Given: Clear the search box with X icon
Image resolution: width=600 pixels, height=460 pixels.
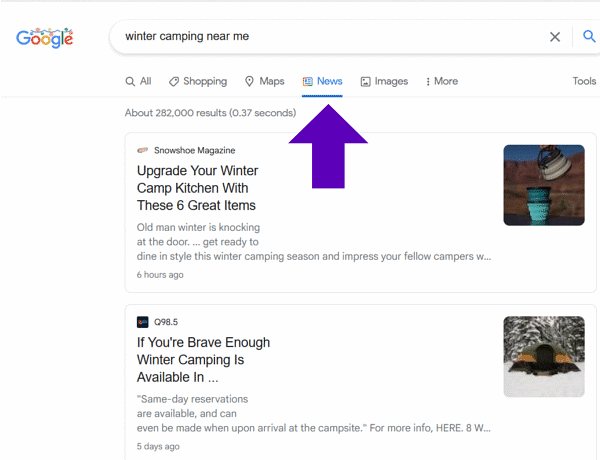Looking at the screenshot, I should tap(555, 37).
